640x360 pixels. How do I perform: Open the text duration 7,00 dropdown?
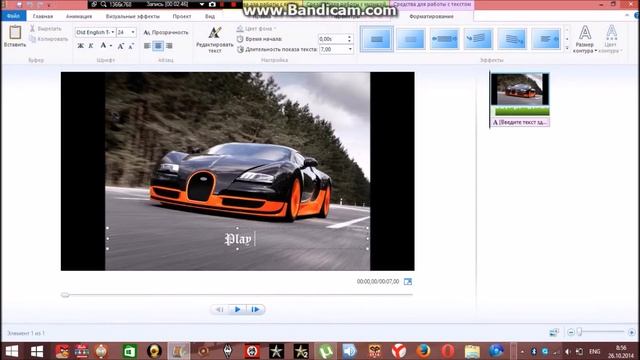click(x=350, y=49)
